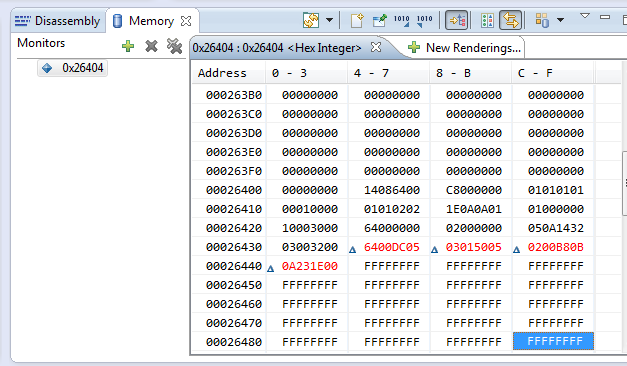627x366 pixels.
Task: Select the cell value 00010000
Action: click(x=310, y=209)
